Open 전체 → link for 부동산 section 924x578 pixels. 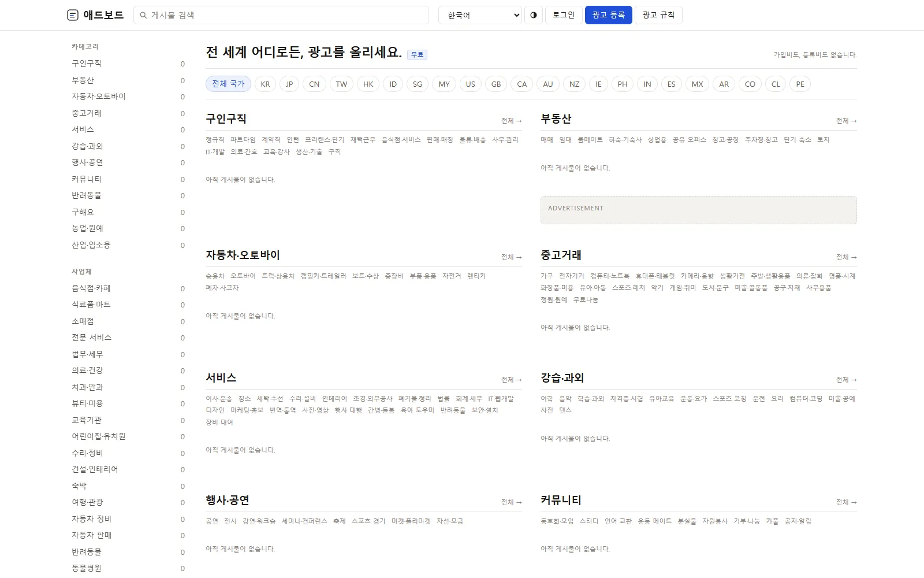[847, 121]
